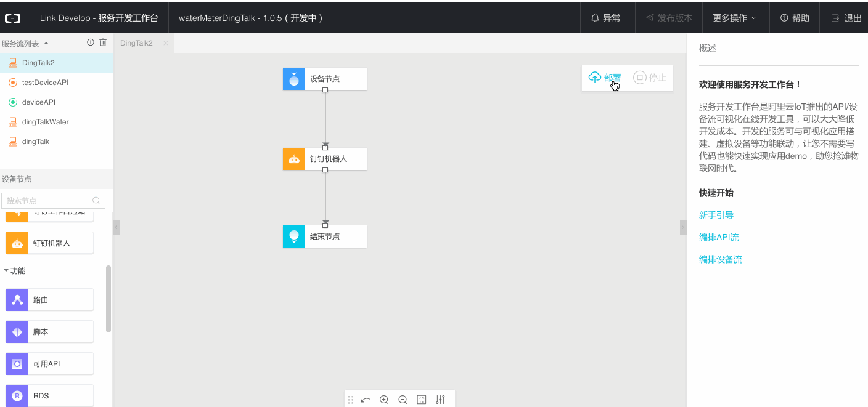Click 结束节点 node input port
Viewport: 868px width, 407px height.
[x=325, y=225]
